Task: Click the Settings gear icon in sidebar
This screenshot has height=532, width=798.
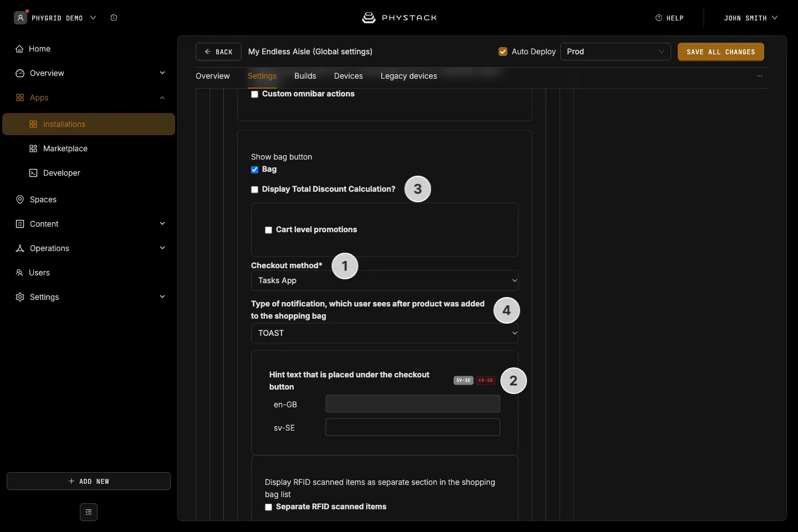Action: tap(20, 297)
